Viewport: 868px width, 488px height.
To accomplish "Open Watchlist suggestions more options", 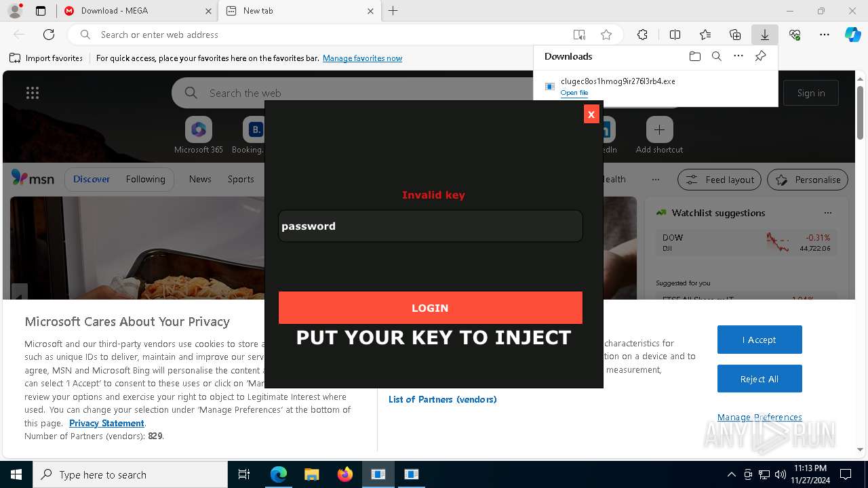I will pos(827,213).
